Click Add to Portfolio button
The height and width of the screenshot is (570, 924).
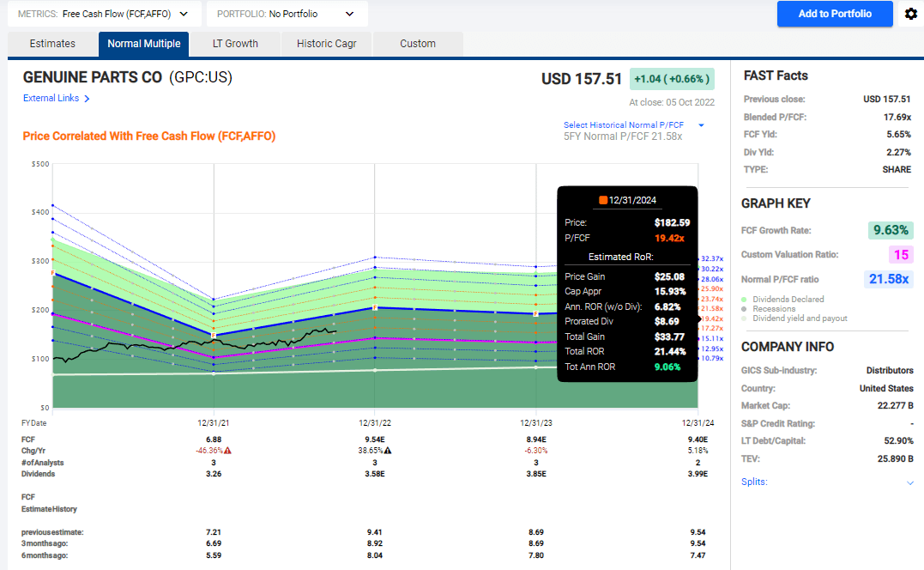[835, 14]
